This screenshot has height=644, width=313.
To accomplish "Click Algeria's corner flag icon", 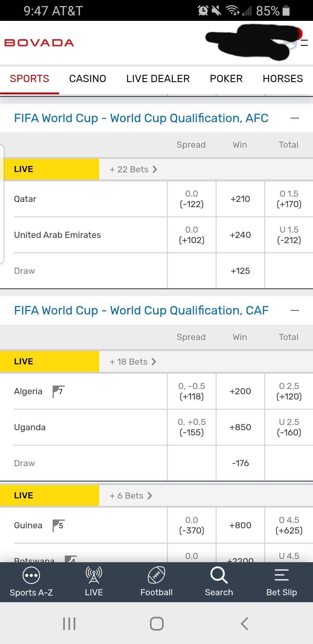I will pyautogui.click(x=58, y=391).
